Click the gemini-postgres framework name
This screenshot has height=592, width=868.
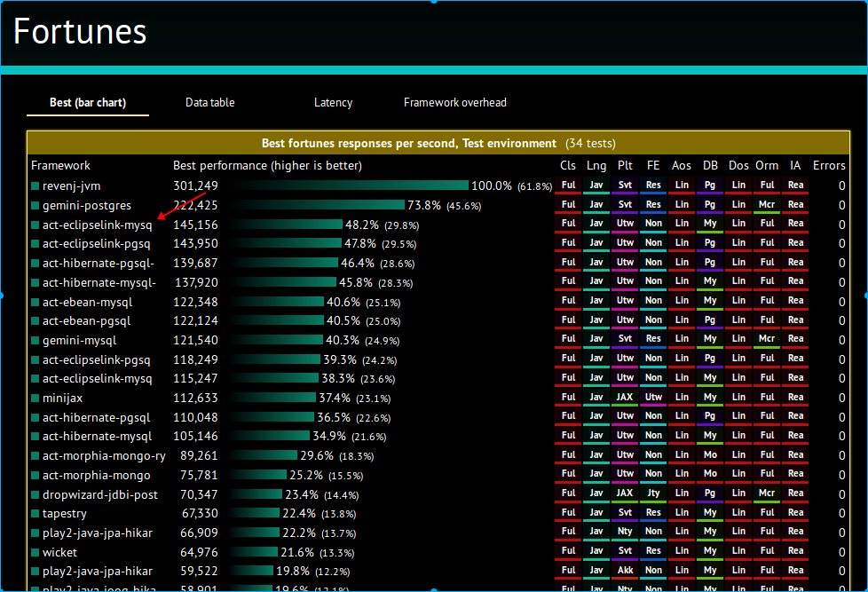[87, 205]
